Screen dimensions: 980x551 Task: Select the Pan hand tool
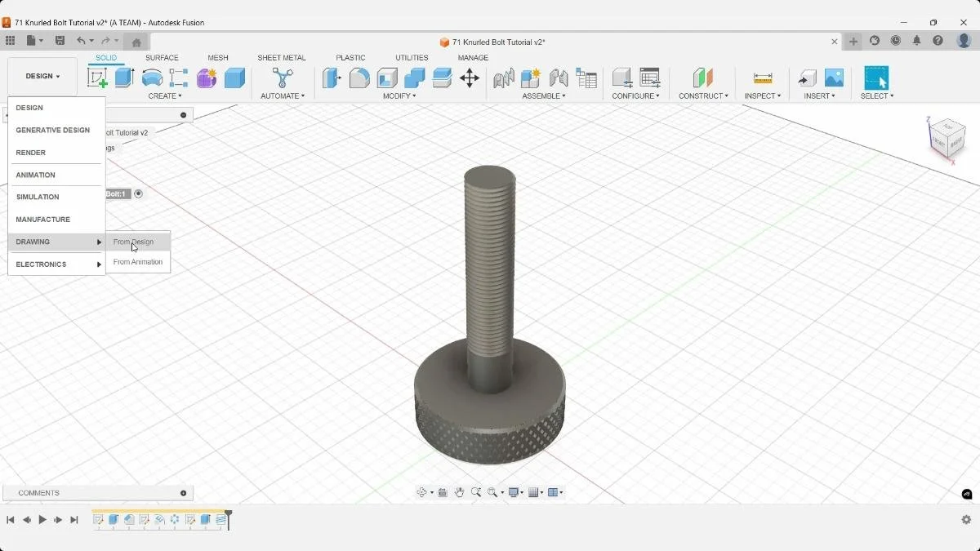pos(459,492)
